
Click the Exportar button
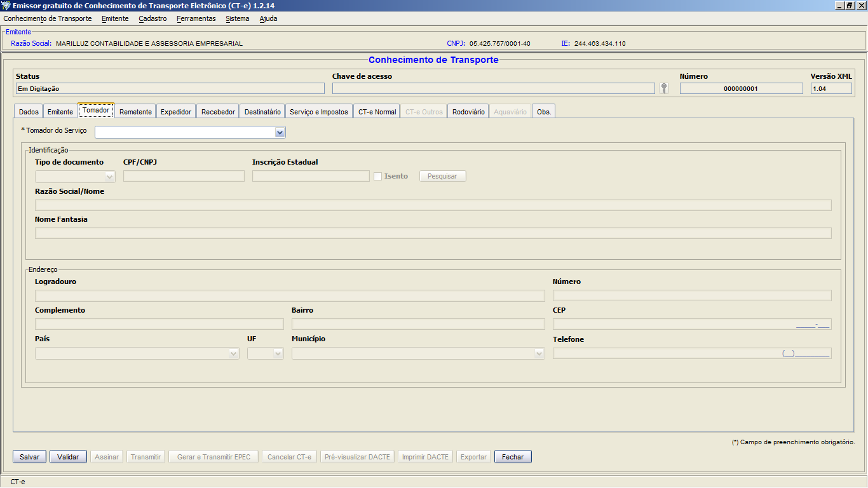[473, 457]
